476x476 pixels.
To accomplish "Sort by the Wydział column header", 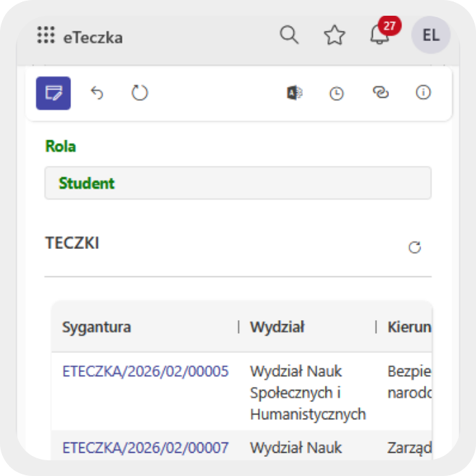I will [x=277, y=327].
